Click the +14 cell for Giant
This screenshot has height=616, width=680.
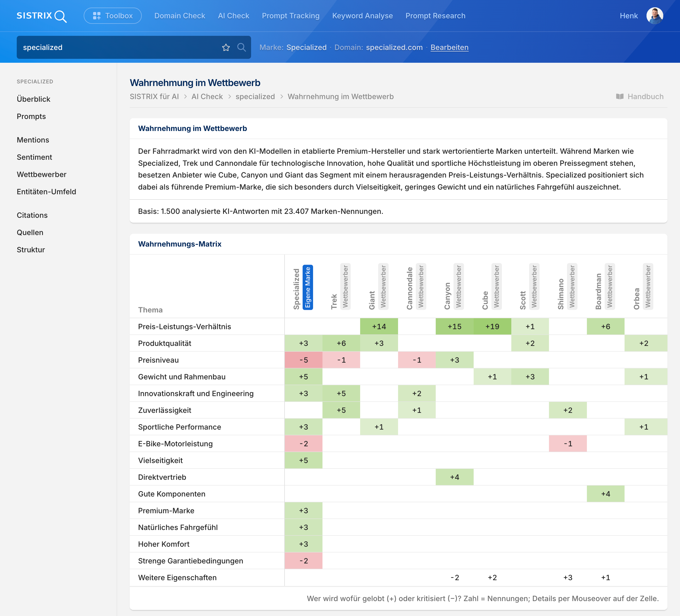pyautogui.click(x=379, y=326)
